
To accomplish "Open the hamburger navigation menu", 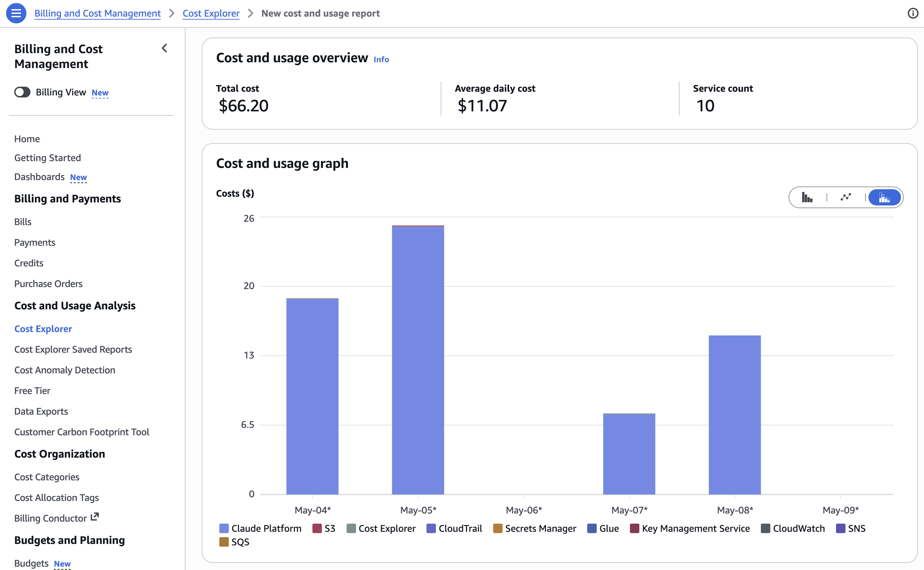I will (16, 13).
